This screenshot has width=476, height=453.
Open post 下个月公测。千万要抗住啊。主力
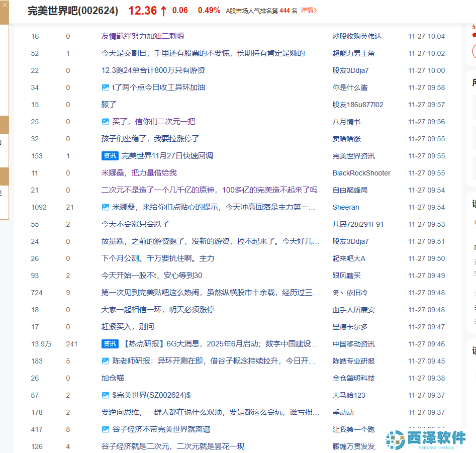pos(157,258)
